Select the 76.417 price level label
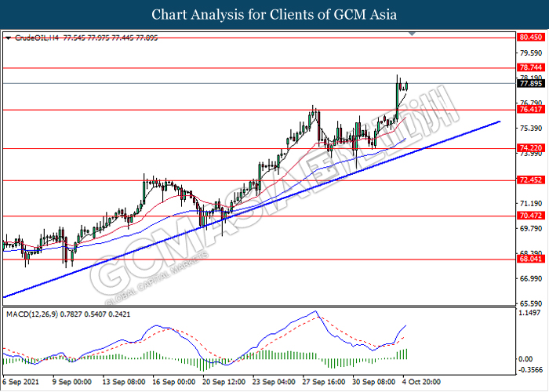The image size is (549, 392). coord(530,109)
